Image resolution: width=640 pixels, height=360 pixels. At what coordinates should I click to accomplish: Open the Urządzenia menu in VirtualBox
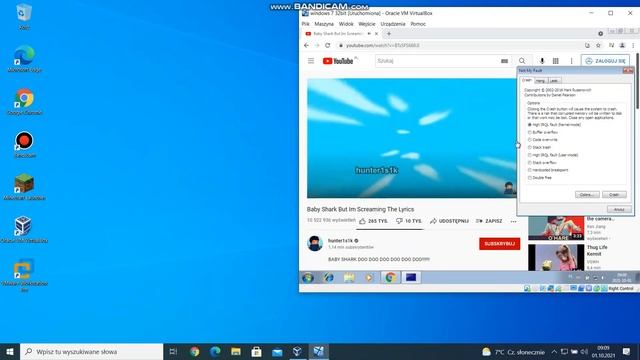click(393, 24)
